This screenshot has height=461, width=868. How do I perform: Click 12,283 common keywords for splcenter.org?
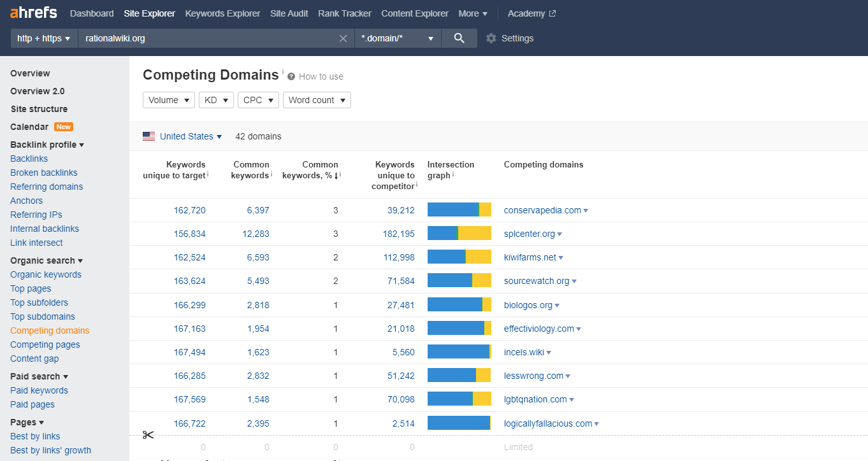point(256,234)
